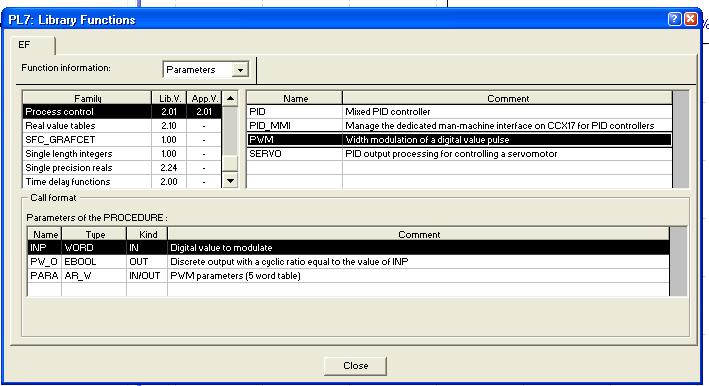The width and height of the screenshot is (709, 386).
Task: Click the Close button
Action: click(355, 366)
